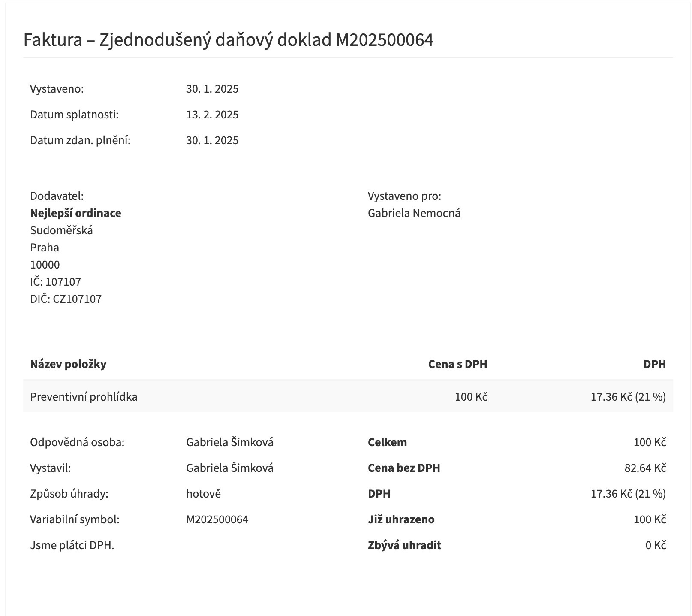Click the Variabilní symbol value M202500064
This screenshot has width=692, height=616.
click(217, 519)
